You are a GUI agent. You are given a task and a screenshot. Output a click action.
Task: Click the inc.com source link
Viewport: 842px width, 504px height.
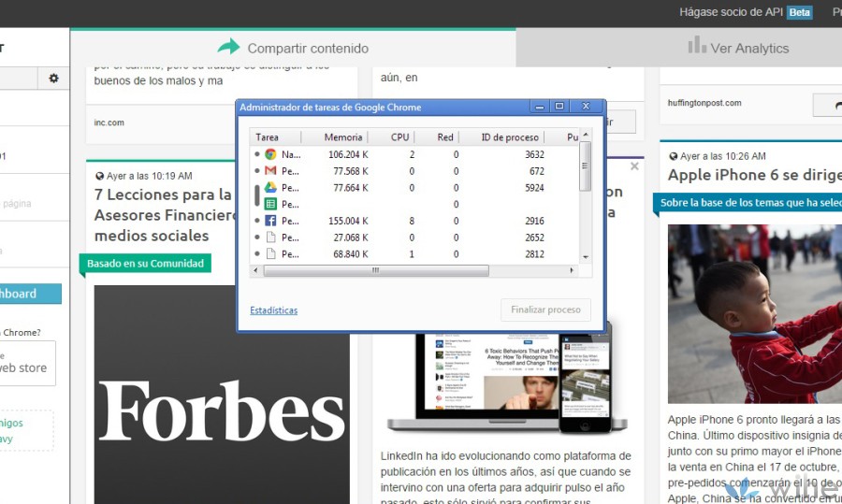109,122
